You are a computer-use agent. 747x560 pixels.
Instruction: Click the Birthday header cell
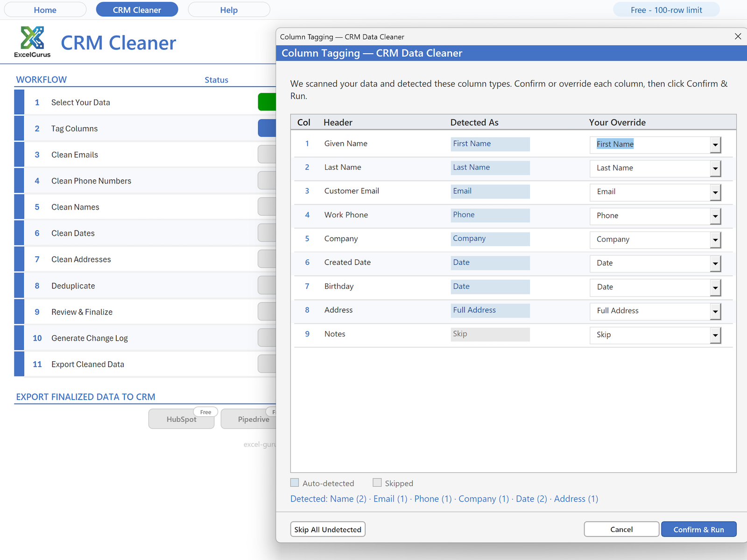click(x=339, y=286)
